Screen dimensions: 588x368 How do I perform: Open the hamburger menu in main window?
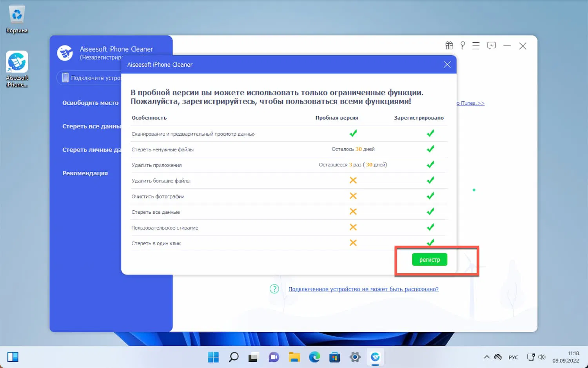(x=476, y=46)
